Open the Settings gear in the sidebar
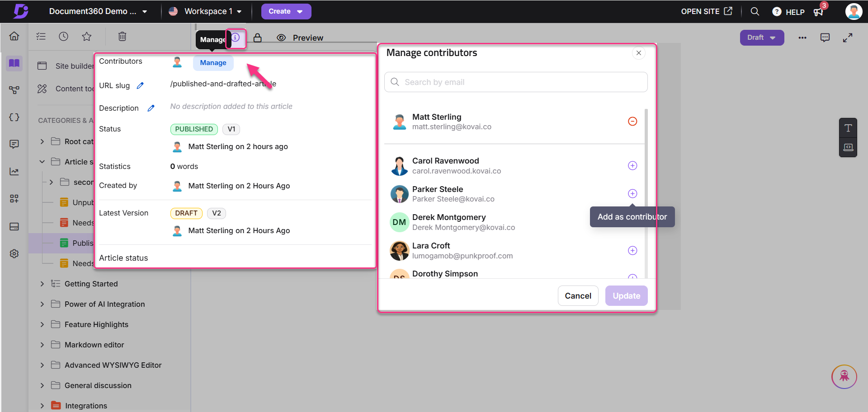Image resolution: width=868 pixels, height=412 pixels. [x=14, y=254]
